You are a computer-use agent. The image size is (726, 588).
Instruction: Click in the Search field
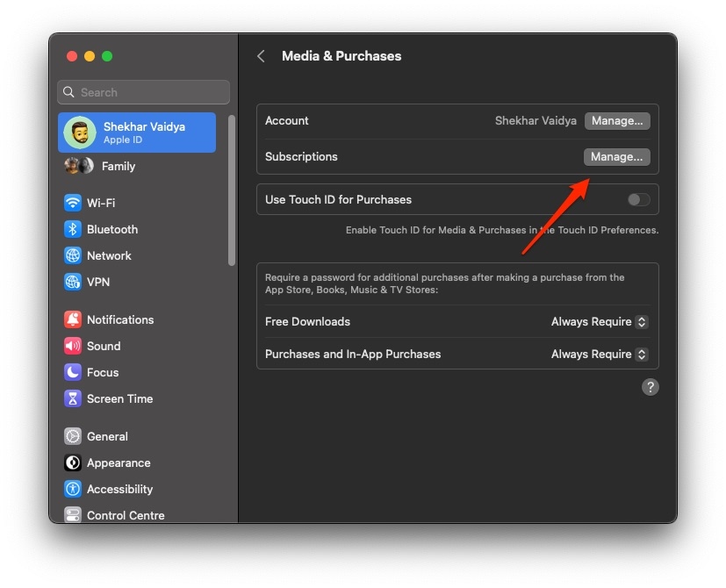(x=144, y=92)
